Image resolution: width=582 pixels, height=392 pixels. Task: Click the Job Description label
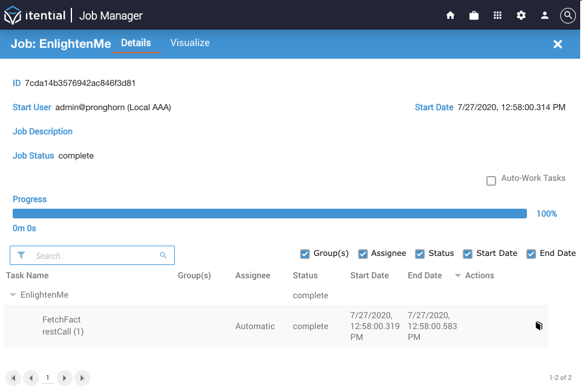(43, 131)
